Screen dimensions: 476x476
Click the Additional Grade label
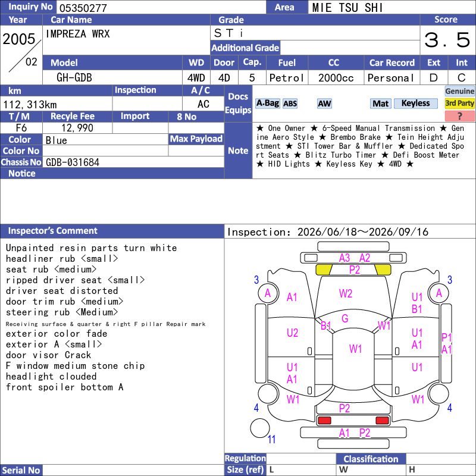coord(245,48)
